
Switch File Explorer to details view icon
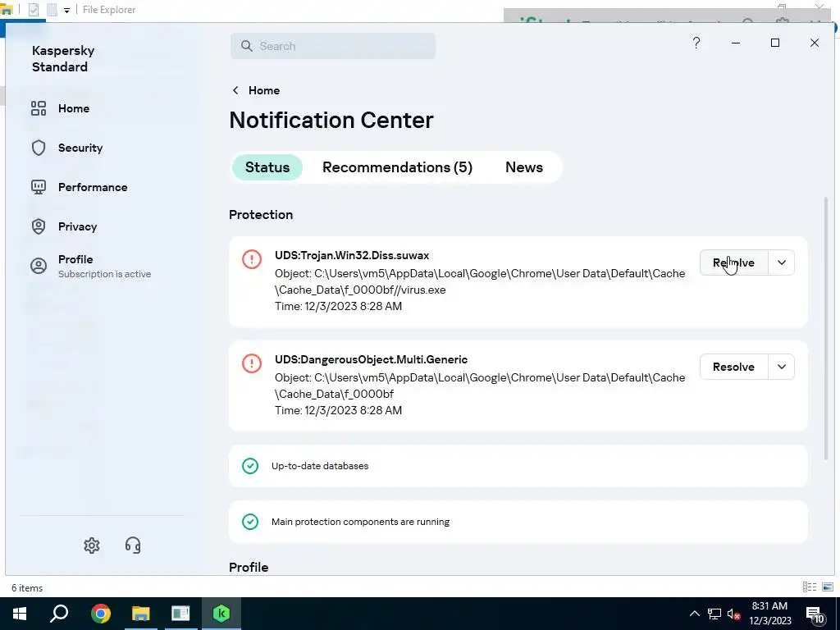[810, 587]
